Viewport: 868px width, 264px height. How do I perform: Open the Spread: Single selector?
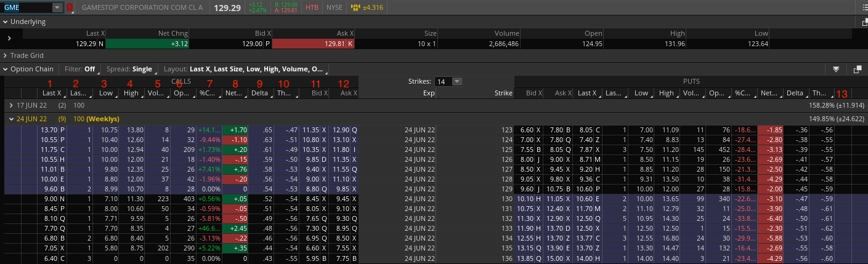click(x=129, y=70)
